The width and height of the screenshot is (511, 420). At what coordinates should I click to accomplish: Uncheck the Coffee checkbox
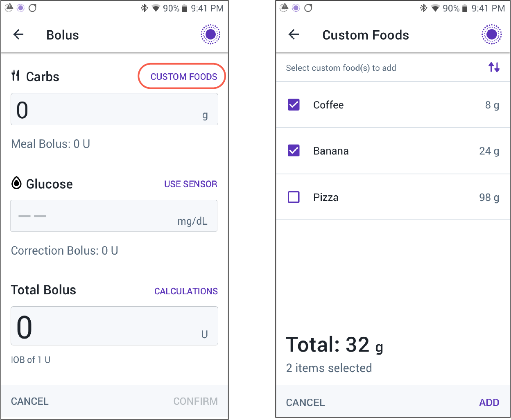[x=294, y=105]
